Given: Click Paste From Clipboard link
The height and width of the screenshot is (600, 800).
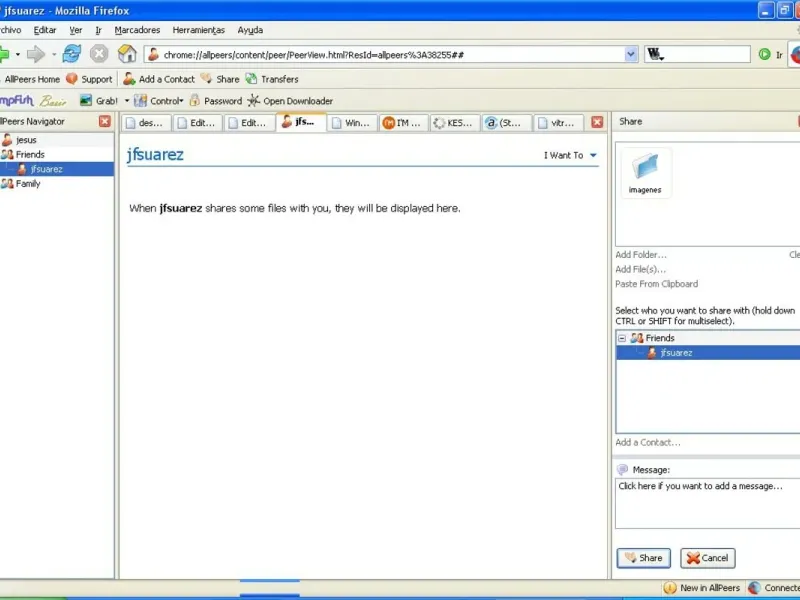Looking at the screenshot, I should click(x=657, y=284).
